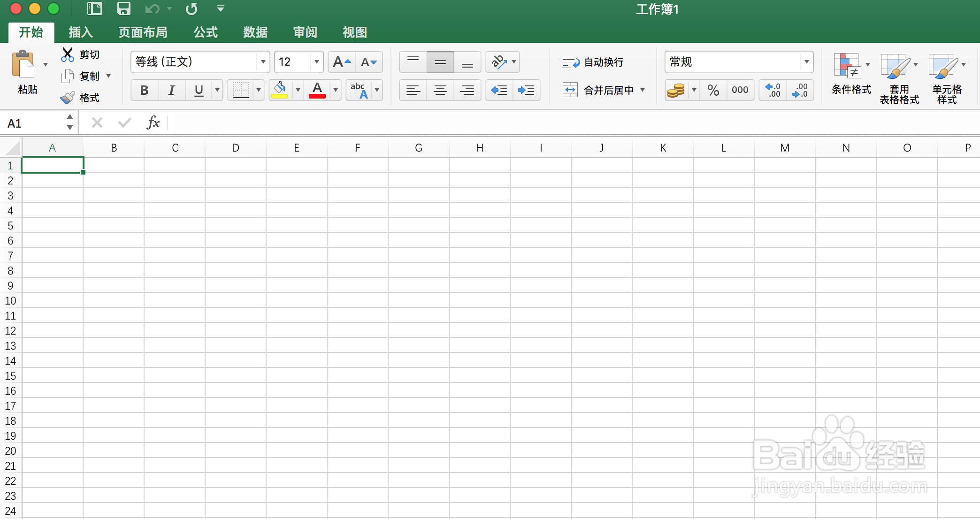Click the Cut scissors icon
980x519 pixels.
tap(68, 54)
